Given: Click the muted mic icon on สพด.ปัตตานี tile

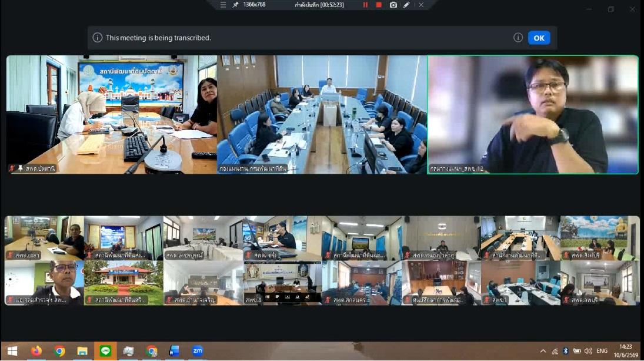Looking at the screenshot, I should pyautogui.click(x=12, y=168).
